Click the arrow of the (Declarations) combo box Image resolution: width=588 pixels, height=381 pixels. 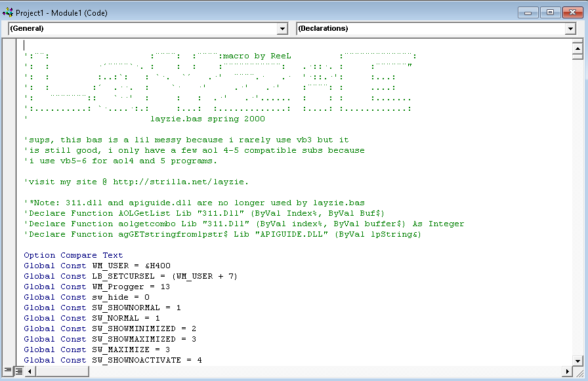point(570,29)
